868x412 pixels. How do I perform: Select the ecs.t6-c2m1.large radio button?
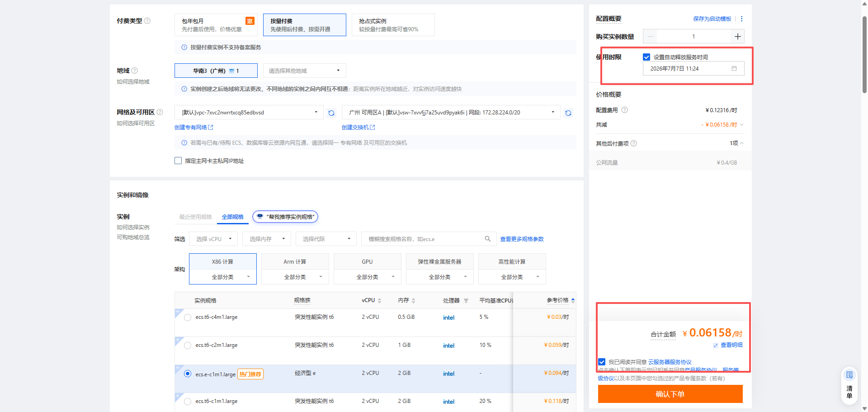pyautogui.click(x=188, y=346)
